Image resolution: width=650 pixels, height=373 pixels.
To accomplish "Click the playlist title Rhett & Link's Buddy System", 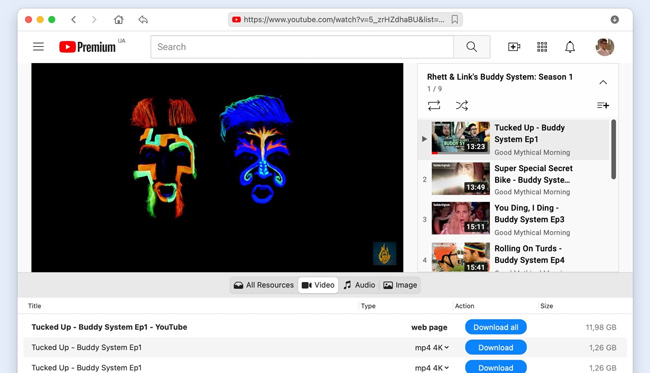I will coord(500,77).
